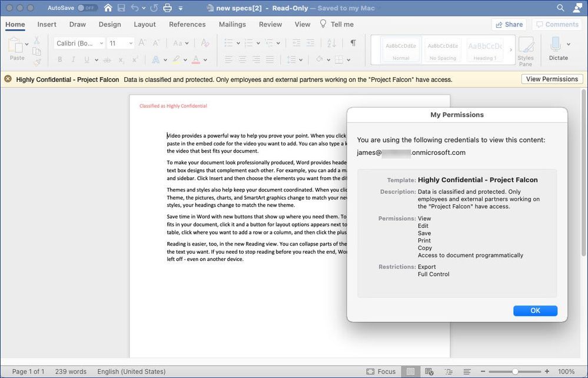Click OK in My Permissions dialog

(535, 310)
